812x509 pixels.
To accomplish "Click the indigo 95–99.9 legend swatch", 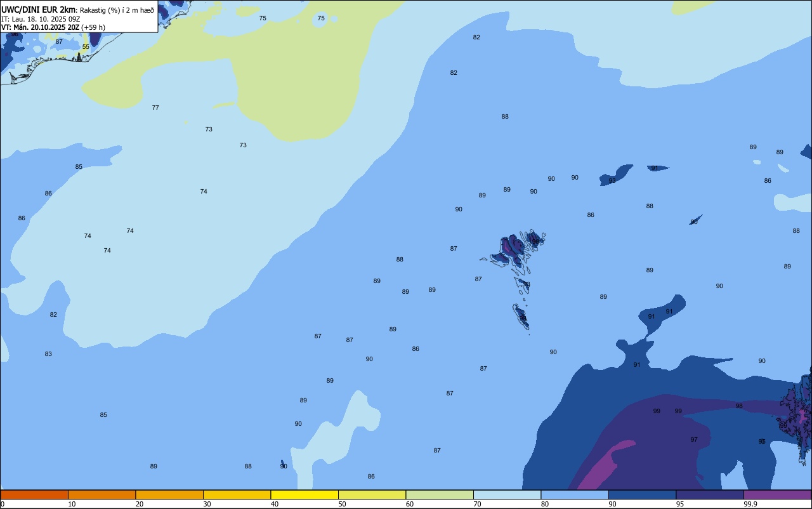I will click(710, 494).
